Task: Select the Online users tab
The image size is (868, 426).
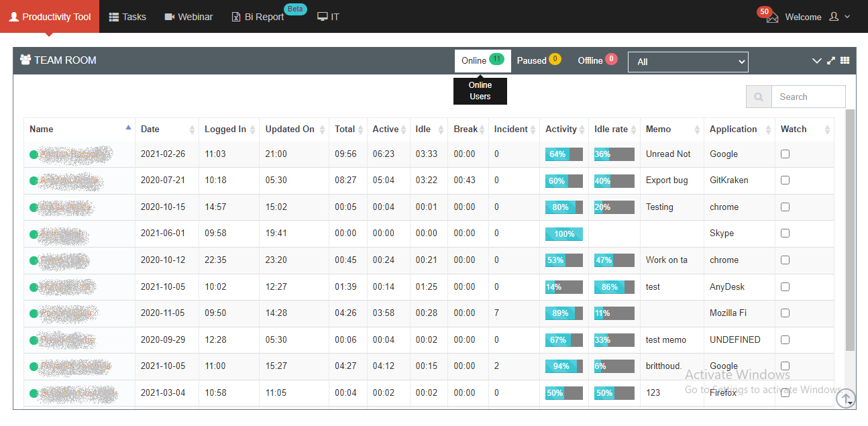Action: 483,60
